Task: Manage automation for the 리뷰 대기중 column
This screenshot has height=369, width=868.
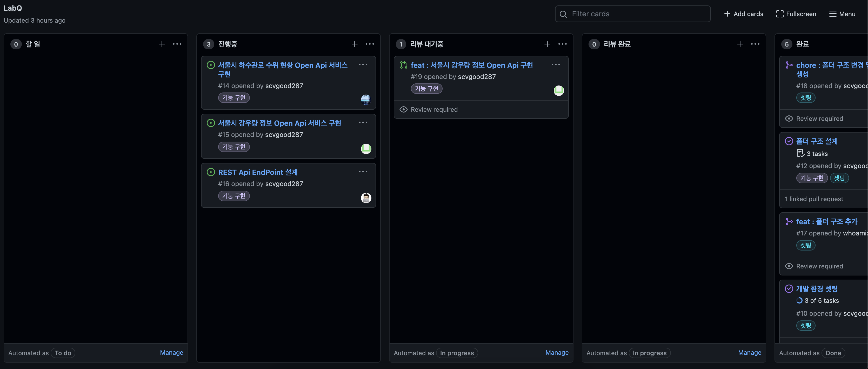Action: click(x=557, y=352)
